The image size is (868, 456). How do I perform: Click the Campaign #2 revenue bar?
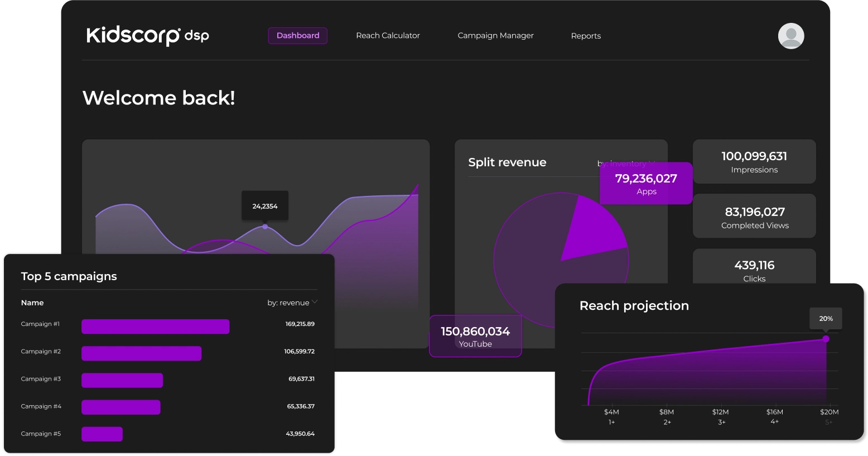[142, 353]
